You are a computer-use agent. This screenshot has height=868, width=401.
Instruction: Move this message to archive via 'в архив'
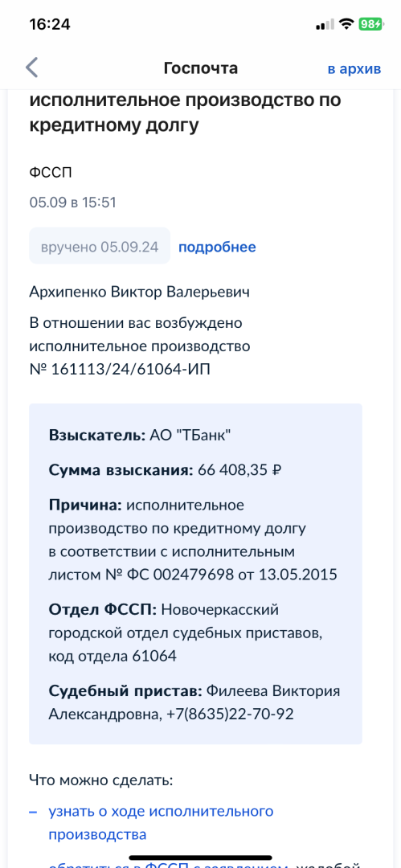(354, 68)
